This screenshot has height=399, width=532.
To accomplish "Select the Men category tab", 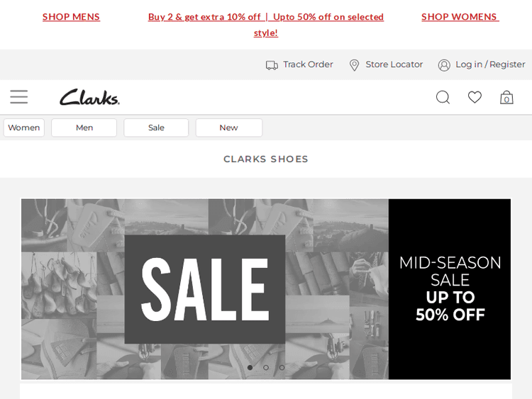I will click(84, 128).
